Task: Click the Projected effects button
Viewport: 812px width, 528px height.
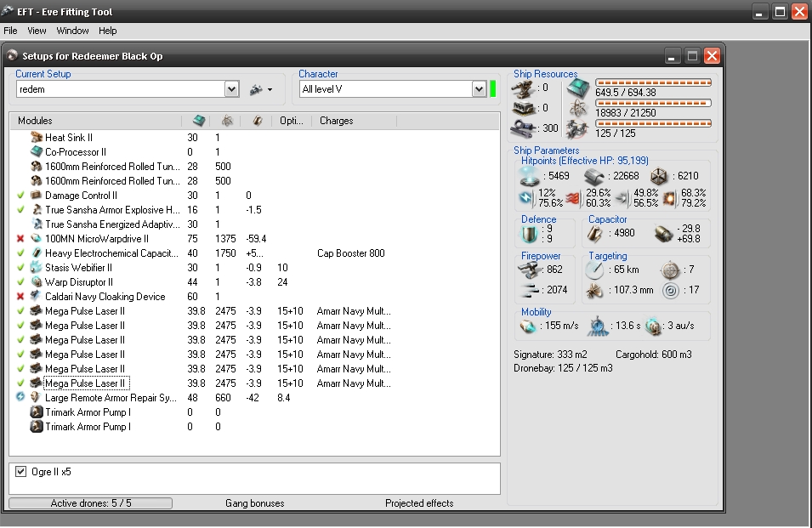Action: click(x=419, y=503)
